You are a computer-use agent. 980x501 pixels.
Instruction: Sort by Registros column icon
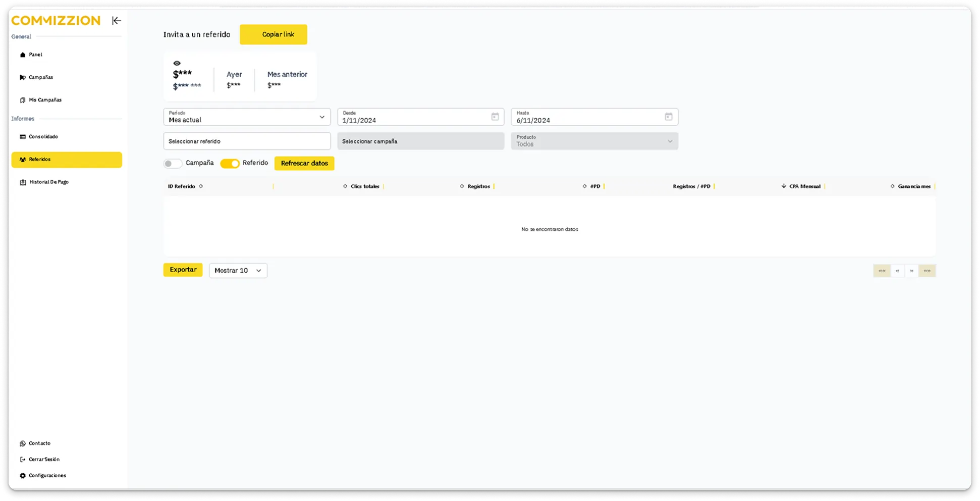(x=462, y=186)
